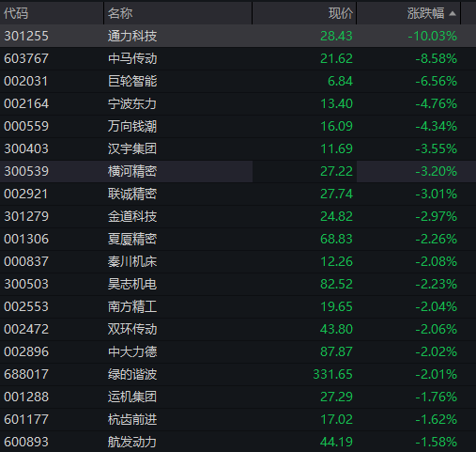Select stock code 000559
Screen dimensions: 476x452
[x=26, y=126]
